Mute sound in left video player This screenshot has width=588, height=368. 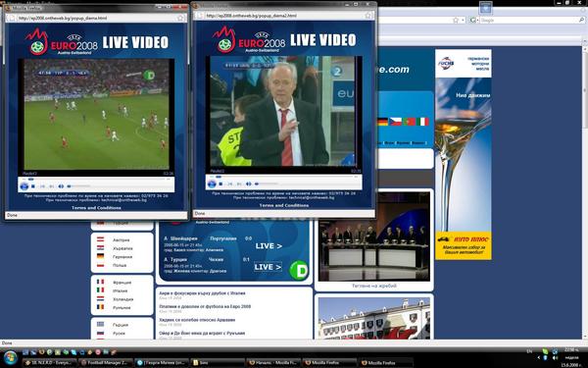pos(61,186)
